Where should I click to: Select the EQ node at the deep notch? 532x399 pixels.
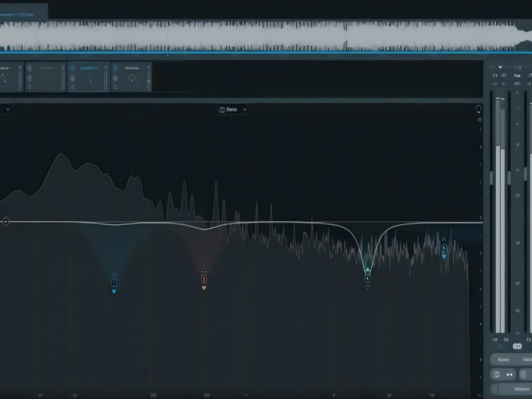pos(368,279)
